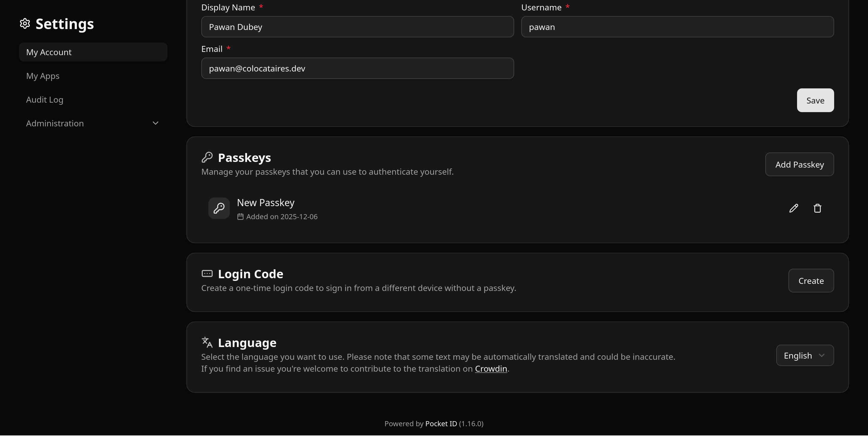
Task: Rename the passkey using the pencil icon
Action: [794, 208]
